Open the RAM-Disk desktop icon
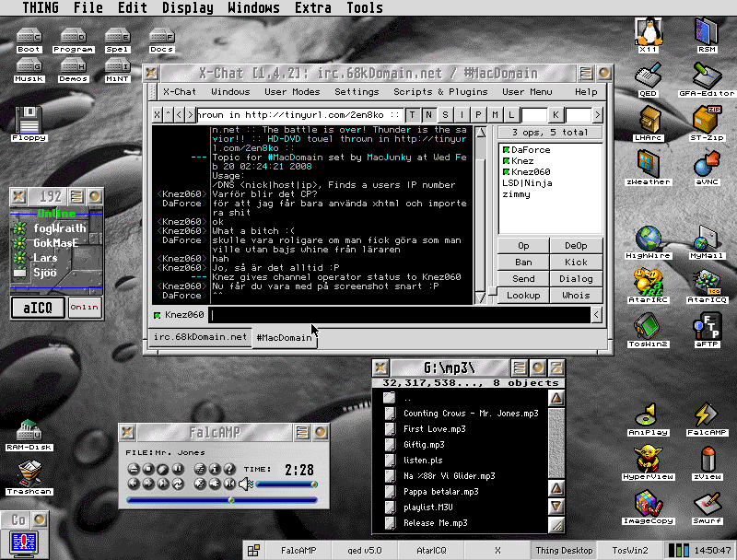Screen dimensions: 737x560 coord(29,435)
